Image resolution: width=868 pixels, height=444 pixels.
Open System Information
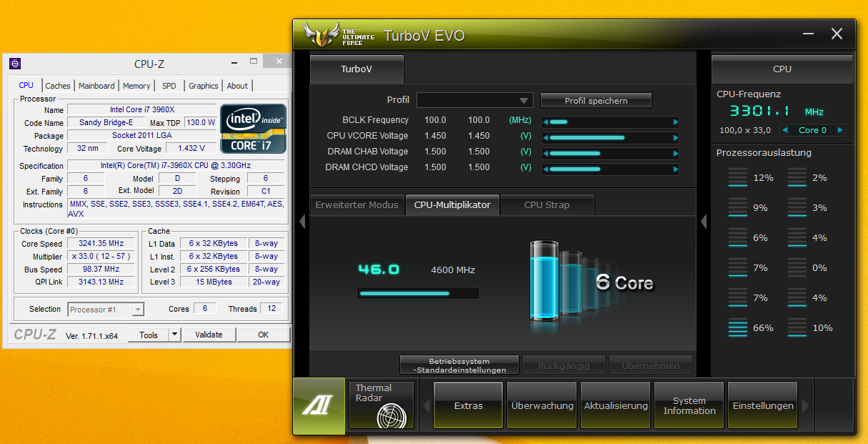point(689,405)
